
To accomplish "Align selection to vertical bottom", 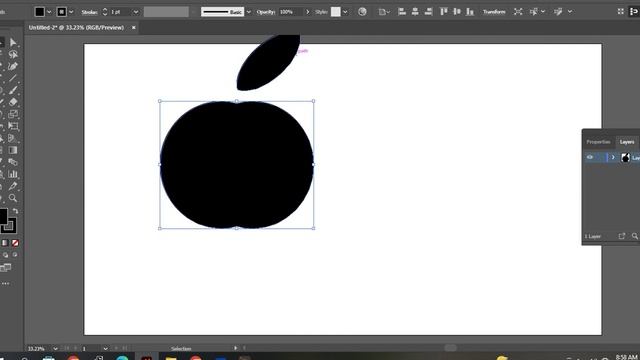I will coord(470,12).
